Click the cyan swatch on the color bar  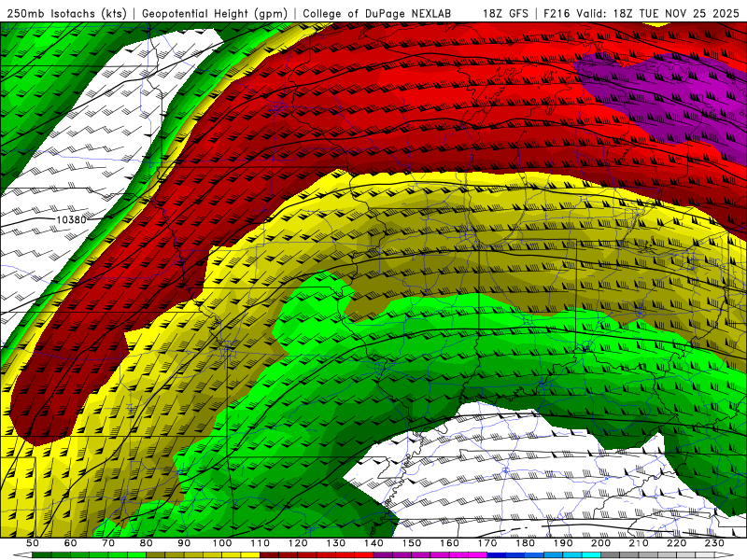tap(591, 555)
